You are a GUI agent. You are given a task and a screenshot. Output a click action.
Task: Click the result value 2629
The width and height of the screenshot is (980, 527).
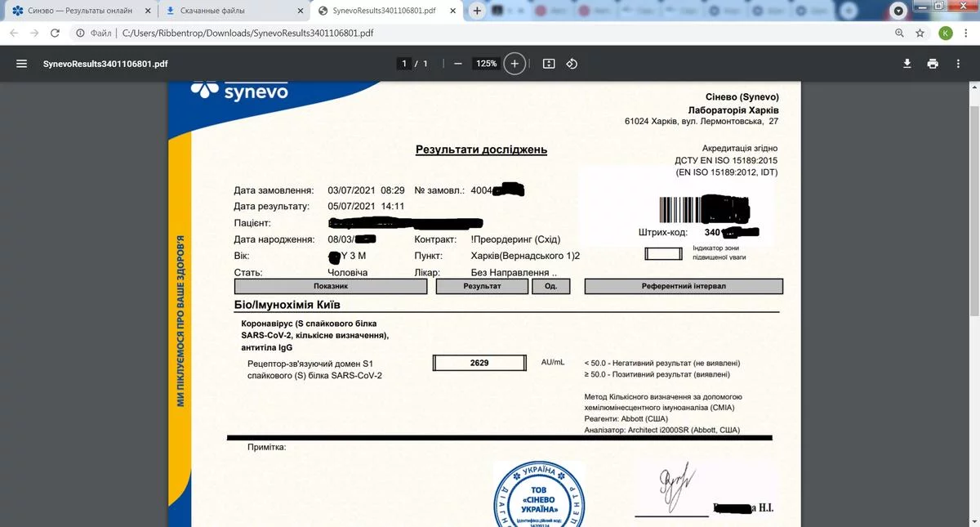(479, 363)
